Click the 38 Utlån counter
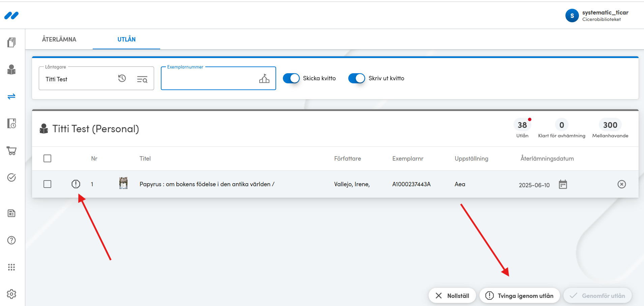Image resolution: width=644 pixels, height=306 pixels. coord(522,128)
